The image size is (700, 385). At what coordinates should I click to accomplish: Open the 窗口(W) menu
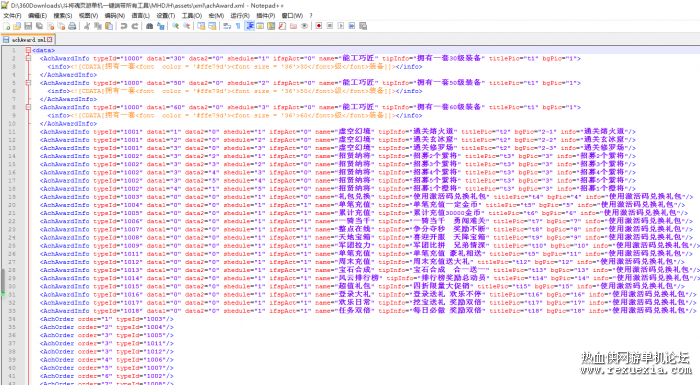point(292,16)
